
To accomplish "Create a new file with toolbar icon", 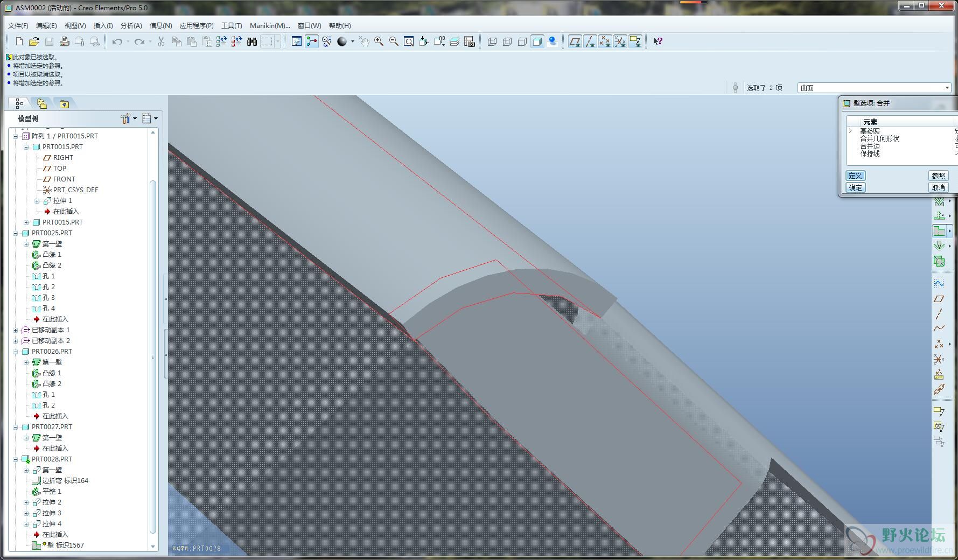I will click(19, 41).
